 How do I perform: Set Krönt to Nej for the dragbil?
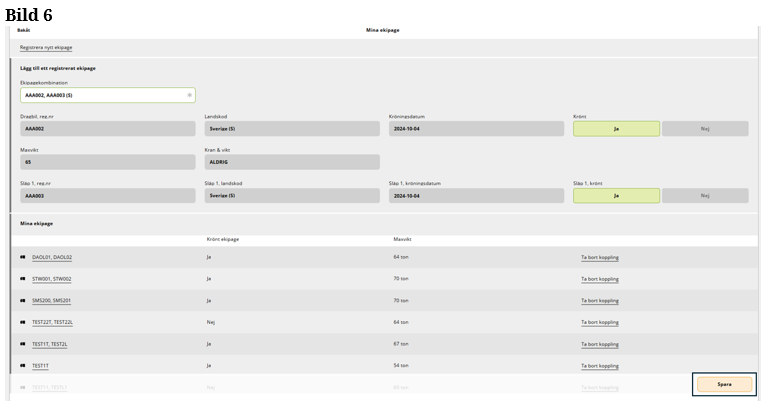click(x=704, y=129)
